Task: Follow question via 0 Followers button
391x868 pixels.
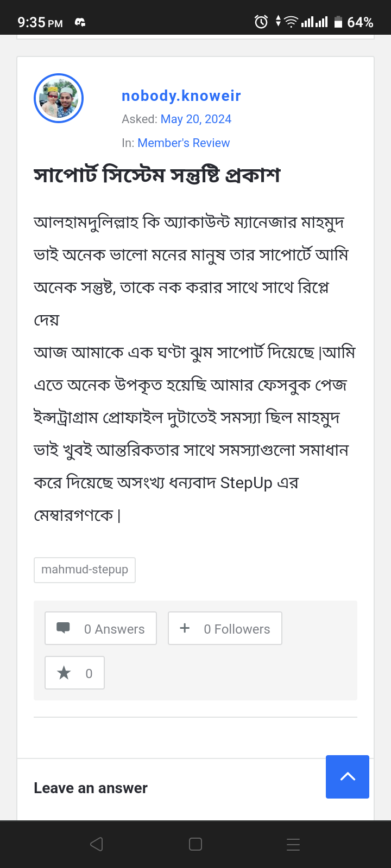Action: coord(225,628)
